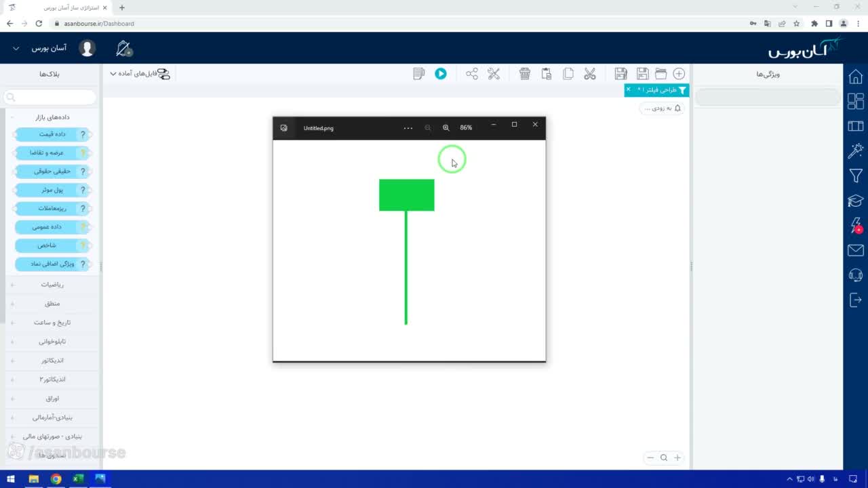This screenshot has height=488, width=868.
Task: Zoom in on Untitled.png image viewer
Action: click(446, 127)
